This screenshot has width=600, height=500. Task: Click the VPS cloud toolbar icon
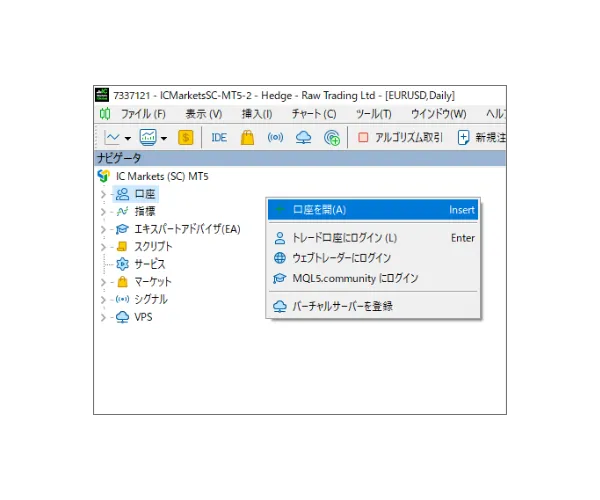pos(303,137)
